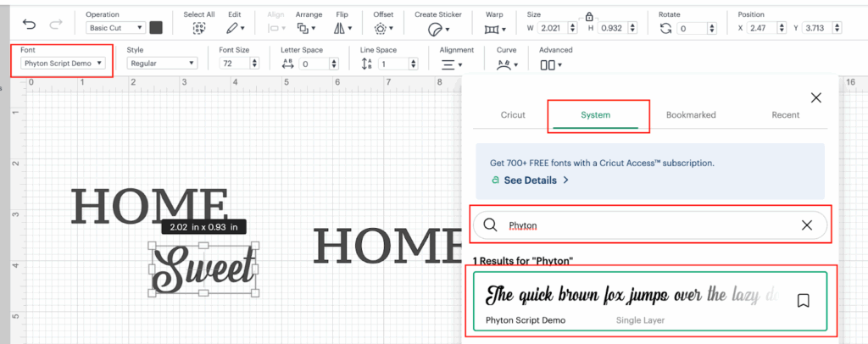This screenshot has height=344, width=868.
Task: Open the Font dropdown showing Phyton Script Demo
Action: coord(64,64)
